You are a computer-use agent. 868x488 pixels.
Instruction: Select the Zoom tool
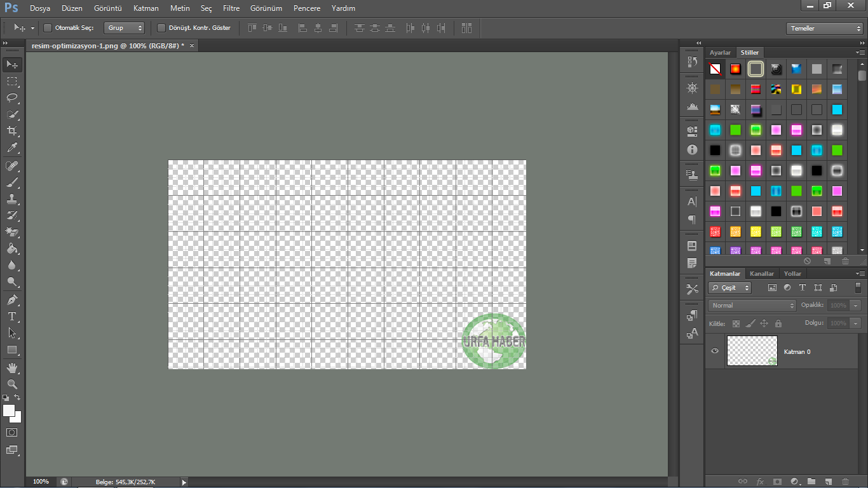pos(12,384)
